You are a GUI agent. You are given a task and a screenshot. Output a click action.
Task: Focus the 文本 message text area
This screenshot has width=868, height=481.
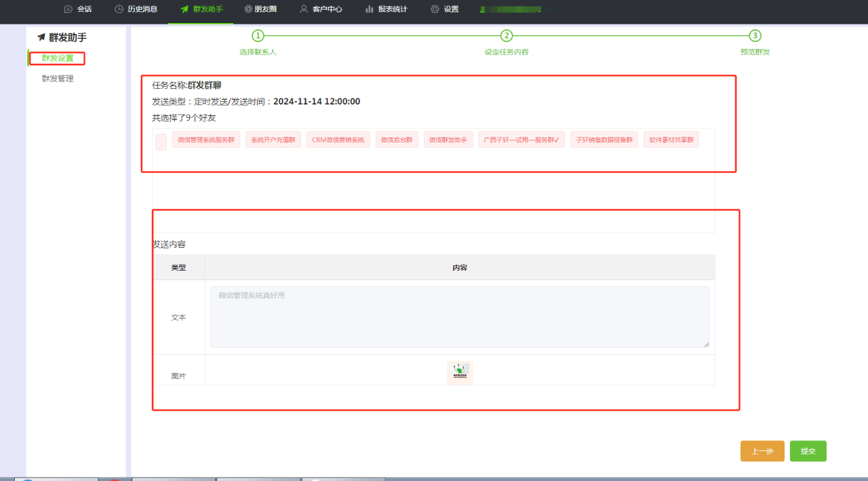460,317
